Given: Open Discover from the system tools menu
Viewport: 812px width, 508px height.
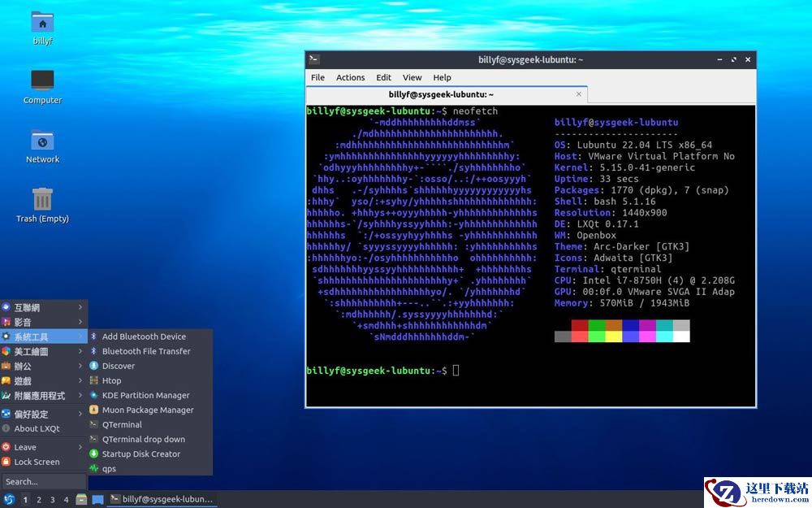Looking at the screenshot, I should click(x=150, y=366).
